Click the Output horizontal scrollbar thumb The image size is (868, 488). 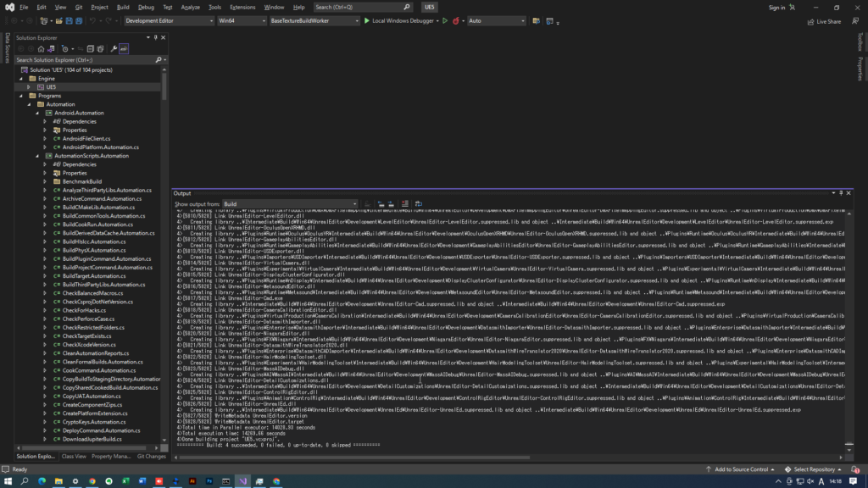[354, 457]
